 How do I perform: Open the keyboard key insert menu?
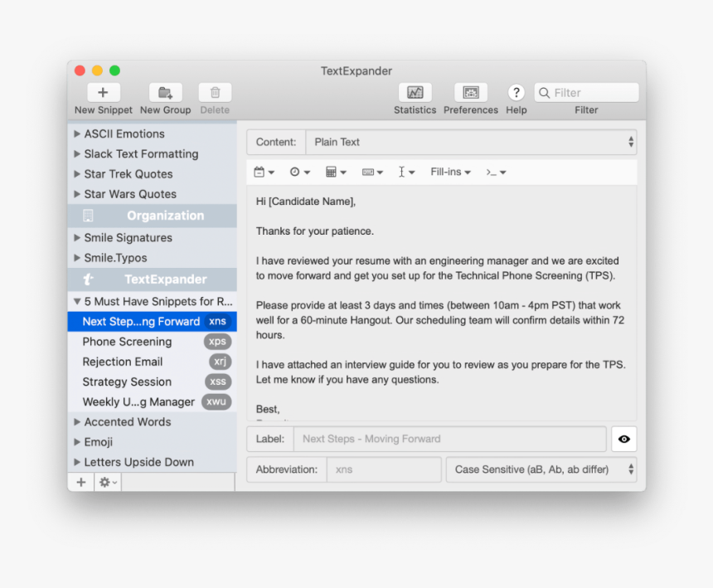click(372, 172)
